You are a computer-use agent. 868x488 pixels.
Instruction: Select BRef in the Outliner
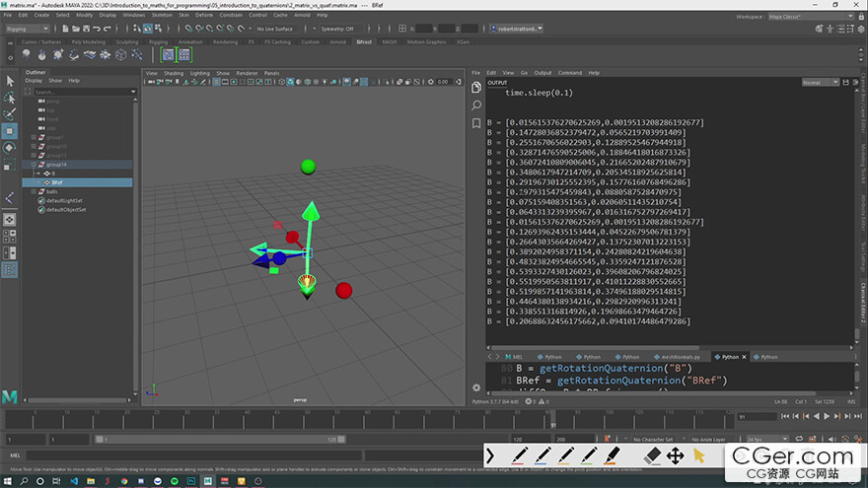(57, 182)
